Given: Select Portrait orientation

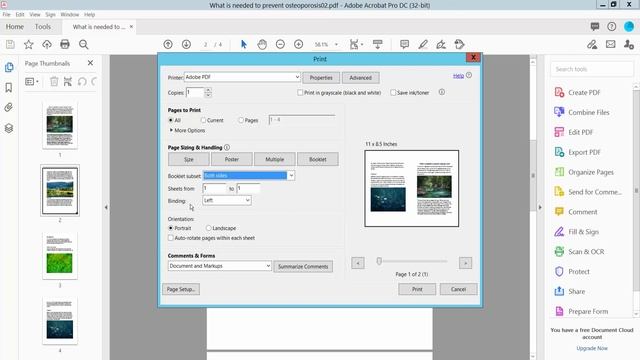Looking at the screenshot, I should 171,228.
